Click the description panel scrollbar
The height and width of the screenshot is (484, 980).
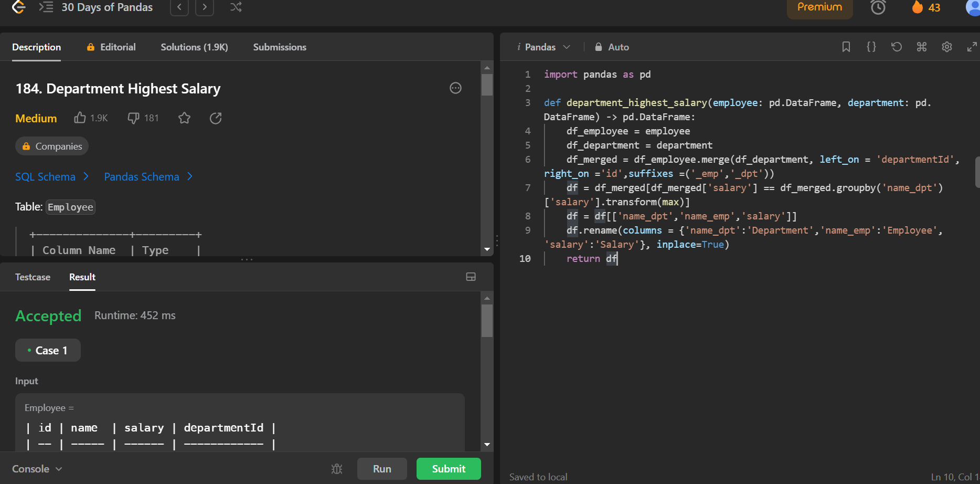(x=487, y=85)
